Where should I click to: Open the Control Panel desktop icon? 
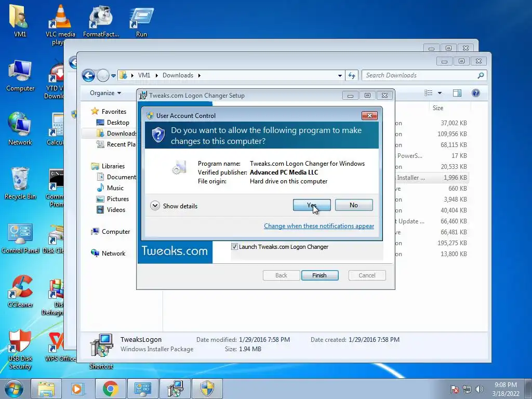pos(20,238)
